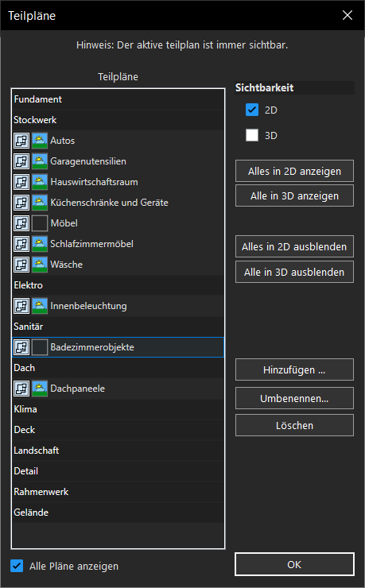Click Alles in 2D anzeigen button

click(x=294, y=171)
